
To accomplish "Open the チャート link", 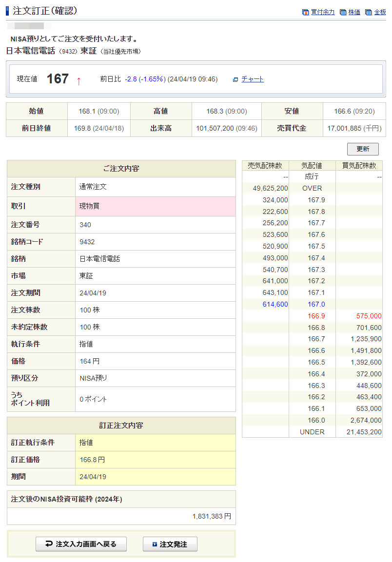I will point(253,79).
